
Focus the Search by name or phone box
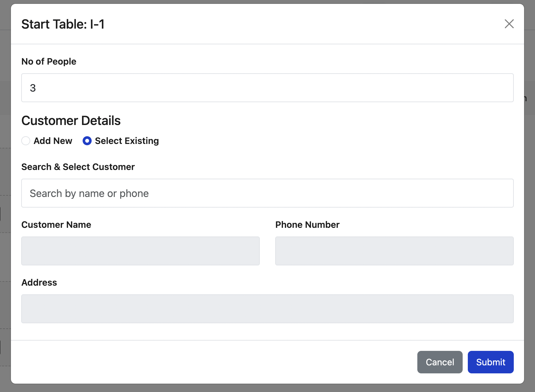click(267, 193)
